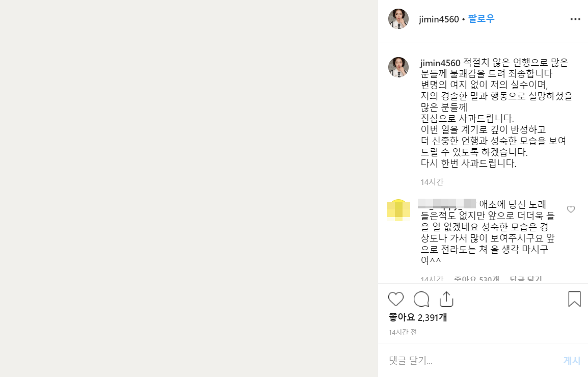Viewport: 588px width, 377px height.
Task: Click the 14시간 전 post timestamp
Action: pyautogui.click(x=403, y=332)
